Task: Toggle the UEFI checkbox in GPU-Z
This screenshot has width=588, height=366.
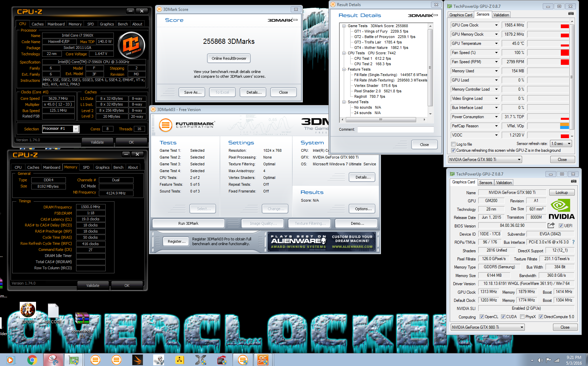Action: [x=561, y=226]
